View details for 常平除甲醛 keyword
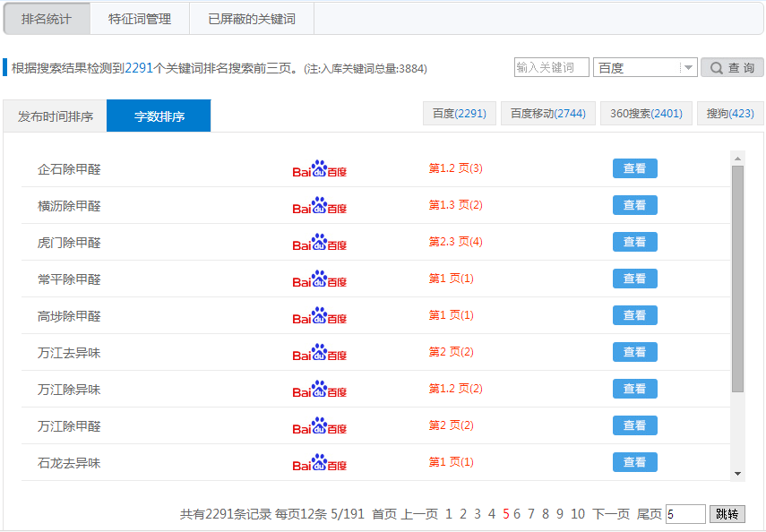Image resolution: width=766 pixels, height=532 pixels. click(x=634, y=279)
